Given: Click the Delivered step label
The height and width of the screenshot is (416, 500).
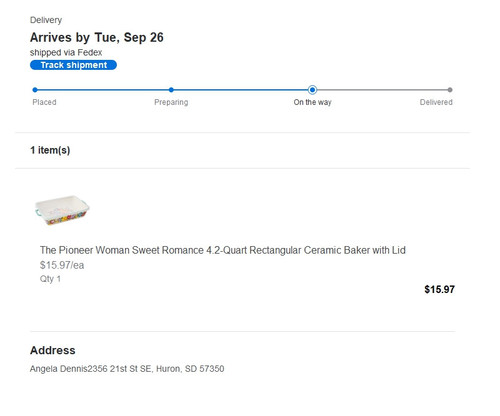Looking at the screenshot, I should coord(436,102).
